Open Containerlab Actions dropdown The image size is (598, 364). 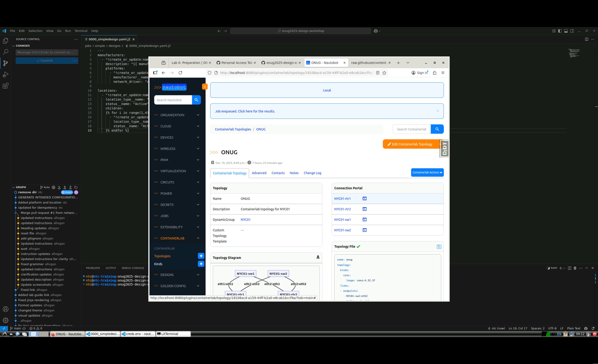pos(427,173)
